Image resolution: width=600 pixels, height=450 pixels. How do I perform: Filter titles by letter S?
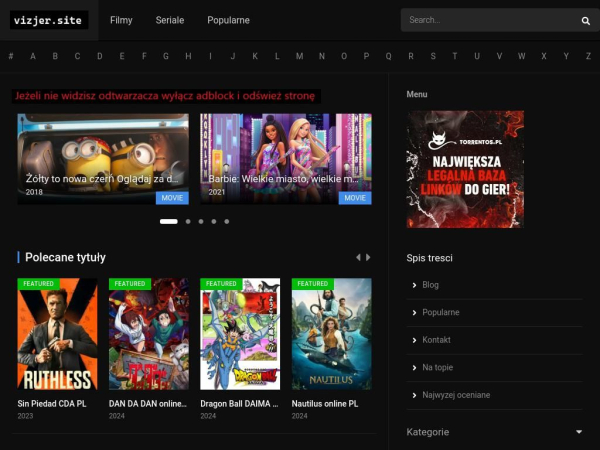coord(433,56)
